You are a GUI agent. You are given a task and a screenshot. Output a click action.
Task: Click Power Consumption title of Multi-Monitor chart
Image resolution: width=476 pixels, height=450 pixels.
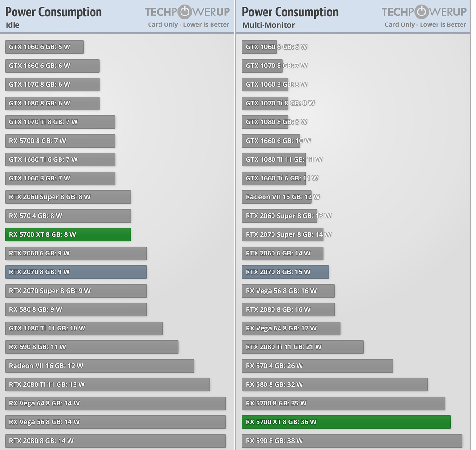tap(290, 12)
